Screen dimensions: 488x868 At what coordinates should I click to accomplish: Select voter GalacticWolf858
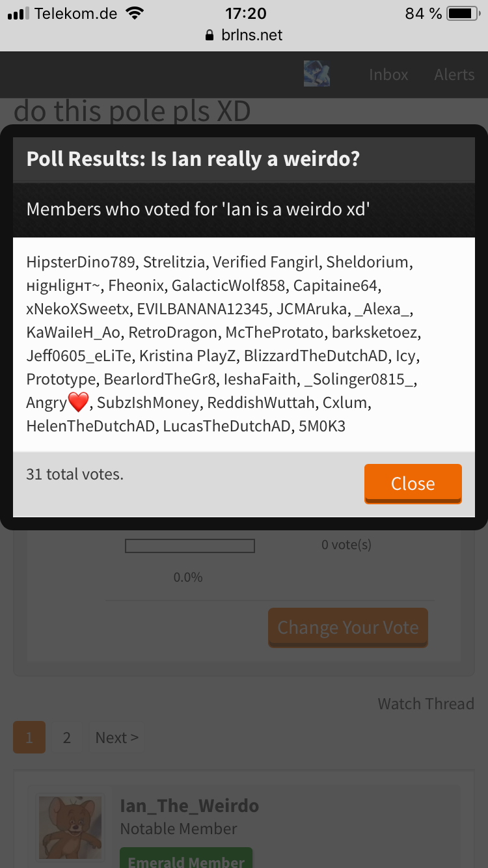tap(228, 286)
